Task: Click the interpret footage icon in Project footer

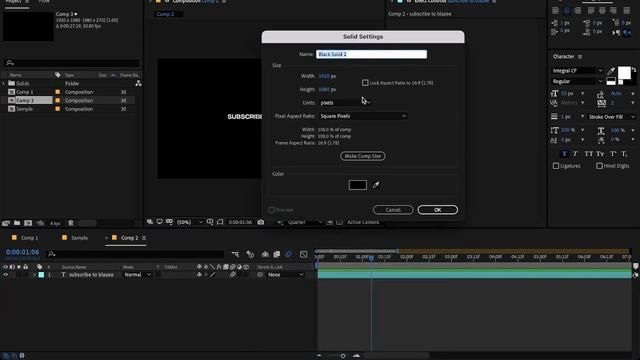Action: [x=6, y=223]
